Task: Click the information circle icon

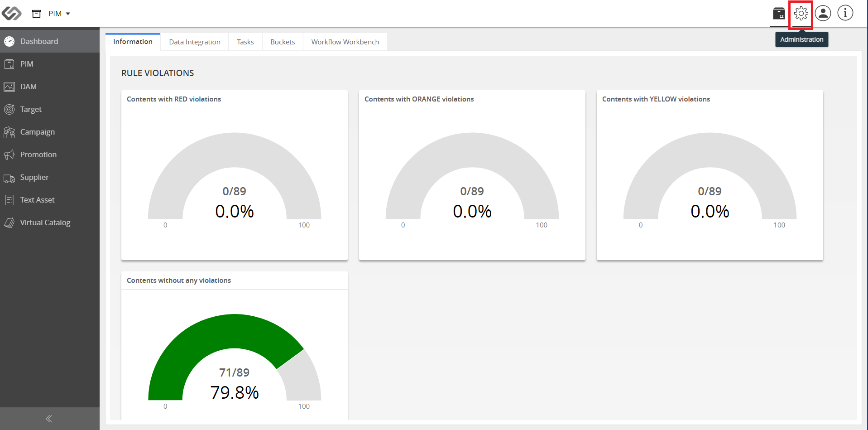Action: [x=845, y=14]
